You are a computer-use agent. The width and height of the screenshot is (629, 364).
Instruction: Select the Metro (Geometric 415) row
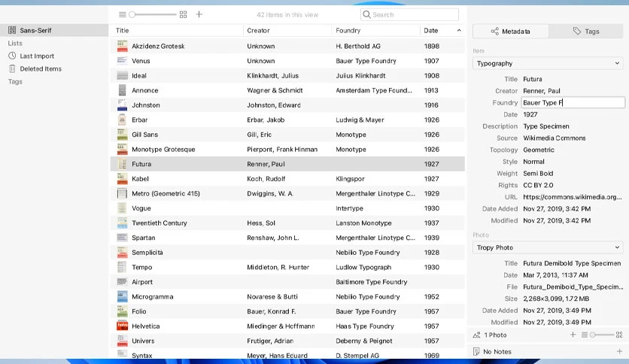pyautogui.click(x=287, y=193)
